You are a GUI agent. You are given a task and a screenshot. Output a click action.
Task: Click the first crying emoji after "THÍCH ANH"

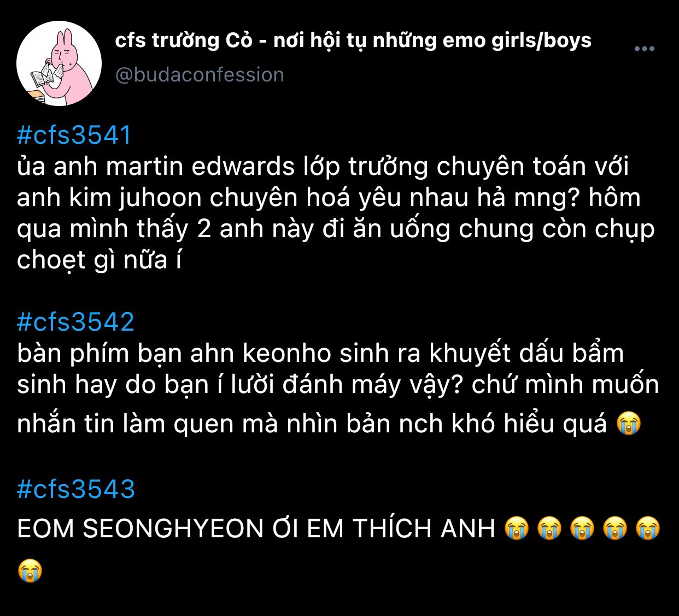[x=517, y=529]
